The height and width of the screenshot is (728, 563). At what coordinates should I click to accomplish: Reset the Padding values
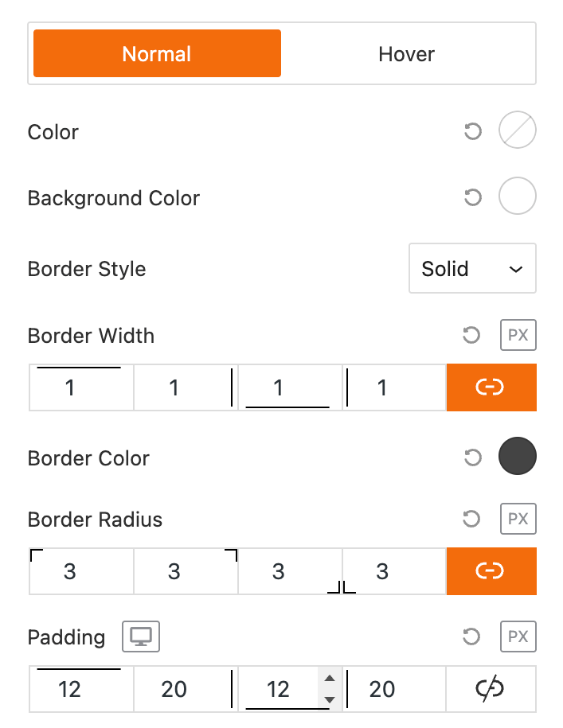[x=471, y=637]
